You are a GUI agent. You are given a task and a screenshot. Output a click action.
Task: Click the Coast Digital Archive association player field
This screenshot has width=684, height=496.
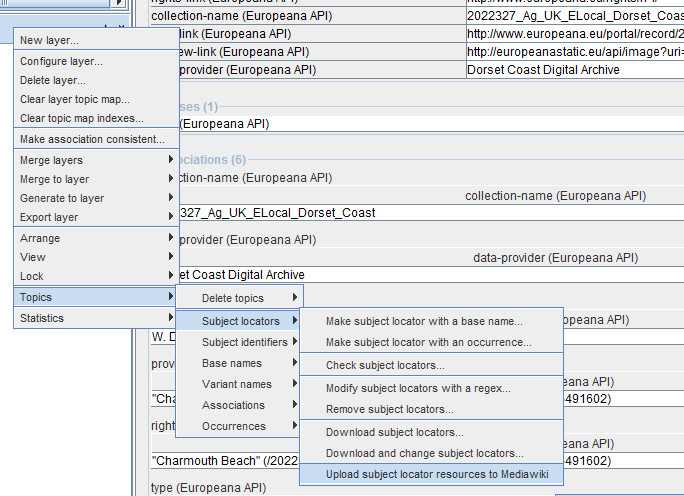coord(431,275)
